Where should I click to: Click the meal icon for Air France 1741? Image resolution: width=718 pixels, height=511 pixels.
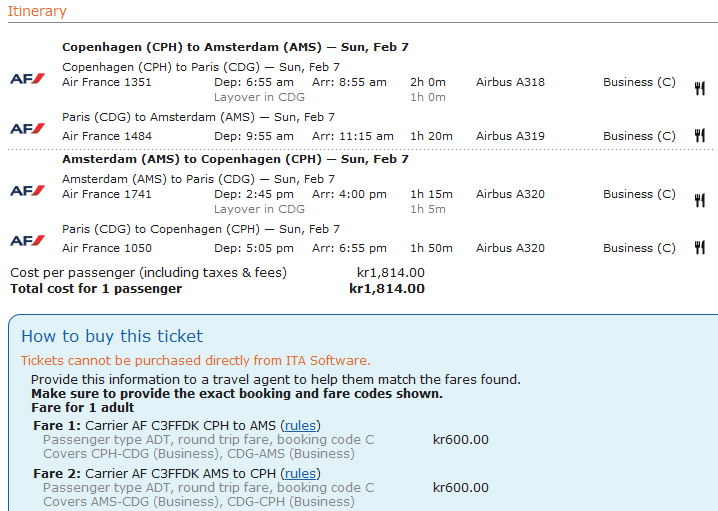pos(700,200)
